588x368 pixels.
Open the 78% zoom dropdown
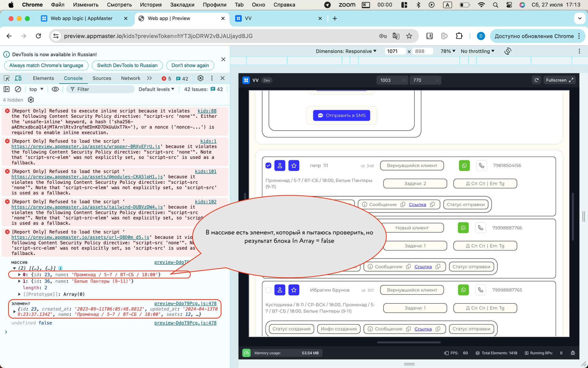coord(448,51)
